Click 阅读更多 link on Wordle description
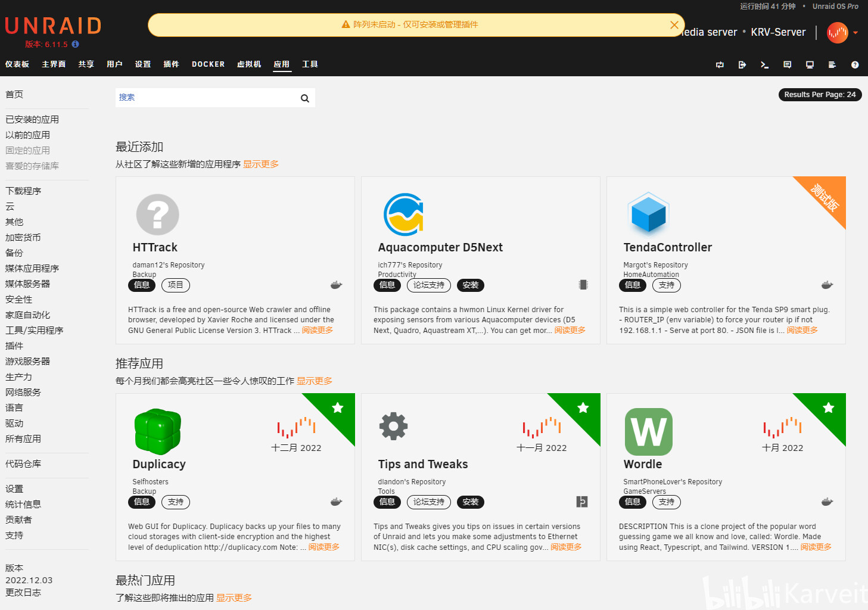This screenshot has width=868, height=610. (816, 547)
